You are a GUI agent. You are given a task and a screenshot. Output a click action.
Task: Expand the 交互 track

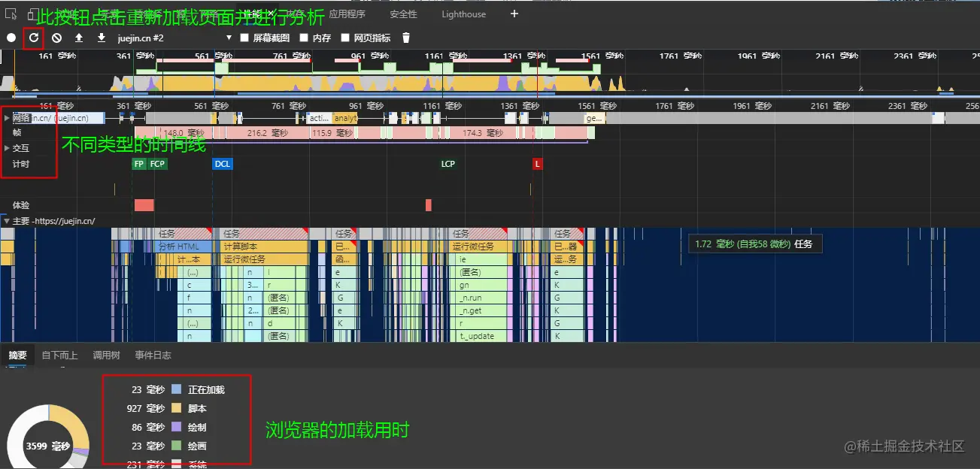(x=8, y=148)
